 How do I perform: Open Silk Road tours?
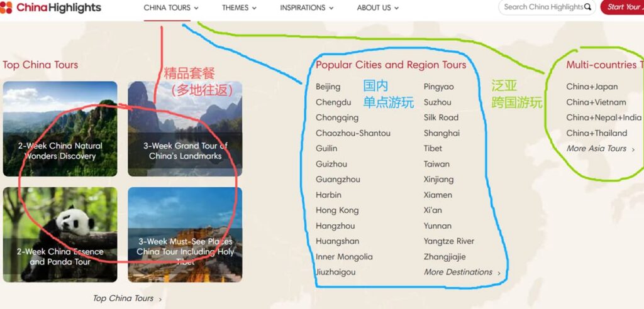[441, 117]
